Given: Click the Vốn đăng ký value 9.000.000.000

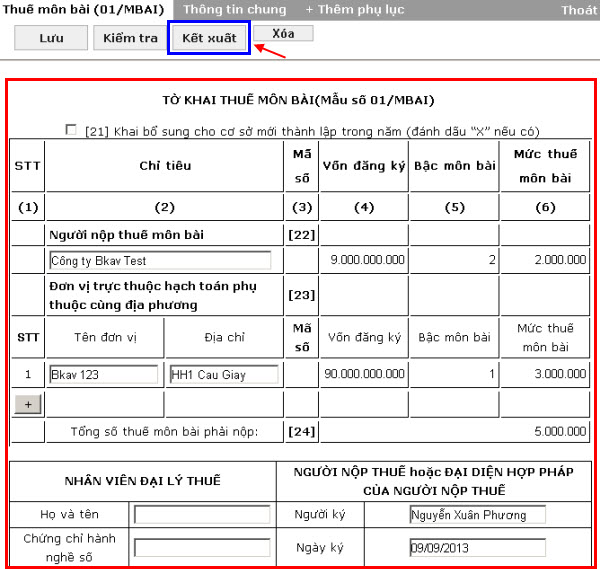Looking at the screenshot, I should [x=366, y=260].
